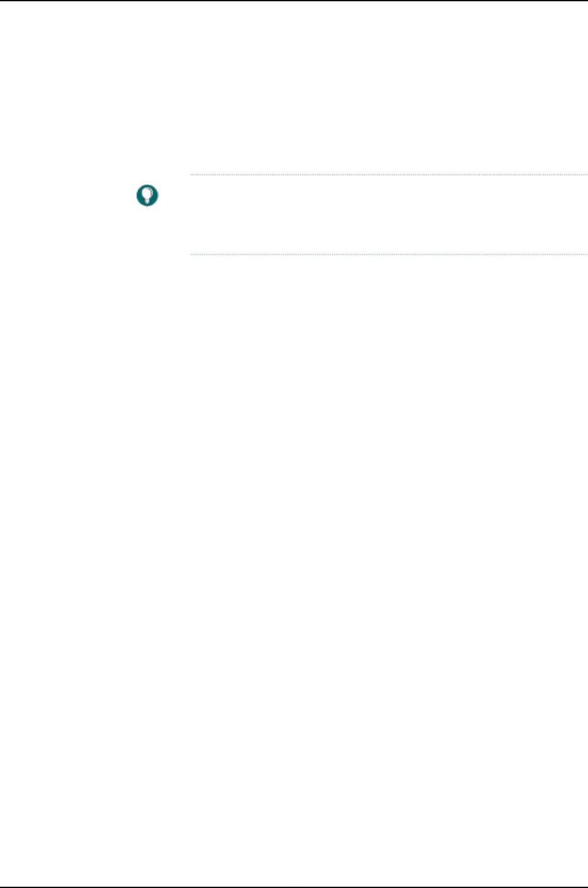Screen dimensions: 588x888
Task: Click the bottom horizontal page rule
Action: click(x=294, y=887)
